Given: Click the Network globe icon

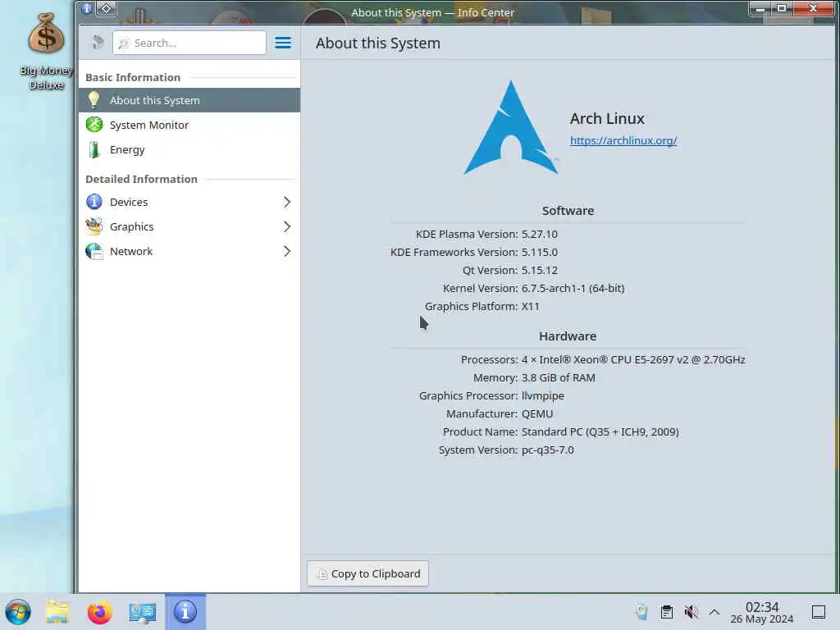Looking at the screenshot, I should click(94, 251).
